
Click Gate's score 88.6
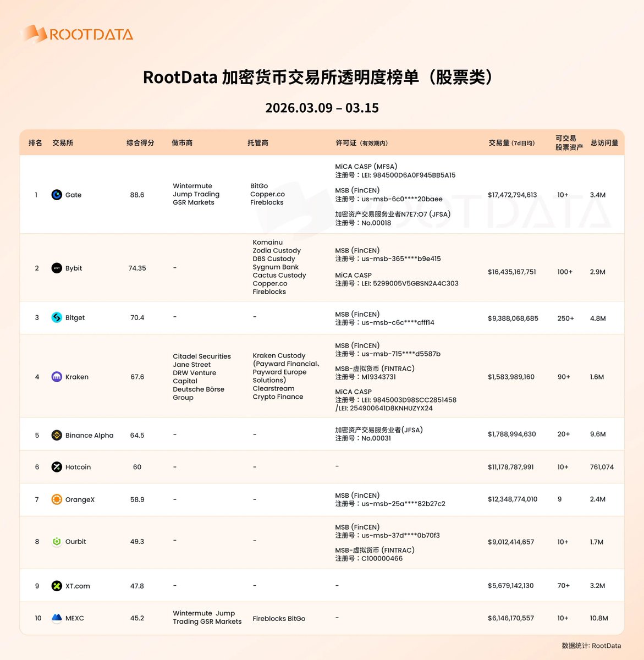point(137,195)
